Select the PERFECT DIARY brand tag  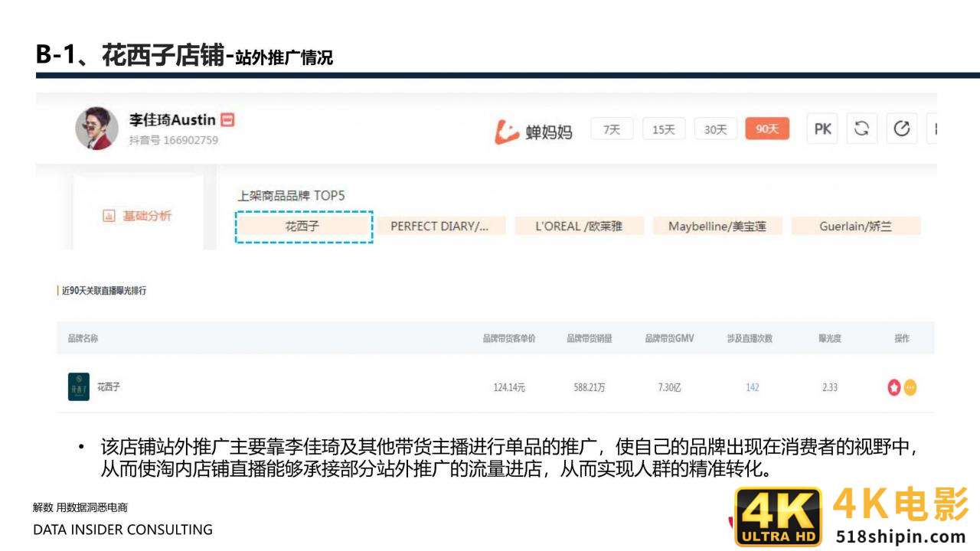click(439, 227)
